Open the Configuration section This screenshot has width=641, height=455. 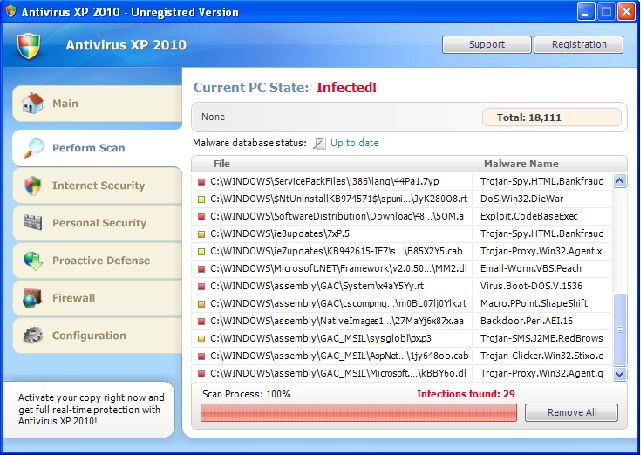(97, 335)
